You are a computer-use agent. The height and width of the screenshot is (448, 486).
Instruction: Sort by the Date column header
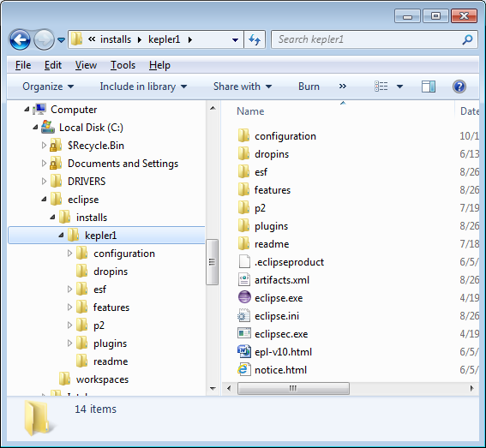[470, 111]
